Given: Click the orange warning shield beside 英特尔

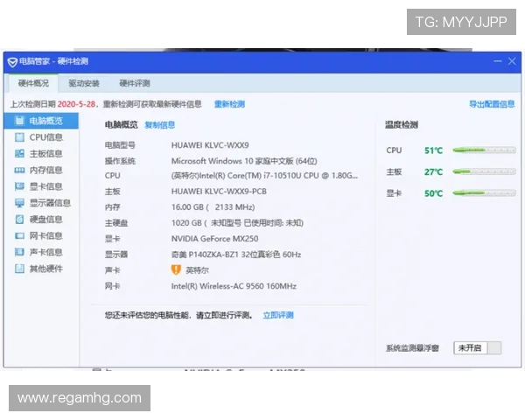Looking at the screenshot, I should click(x=176, y=269).
